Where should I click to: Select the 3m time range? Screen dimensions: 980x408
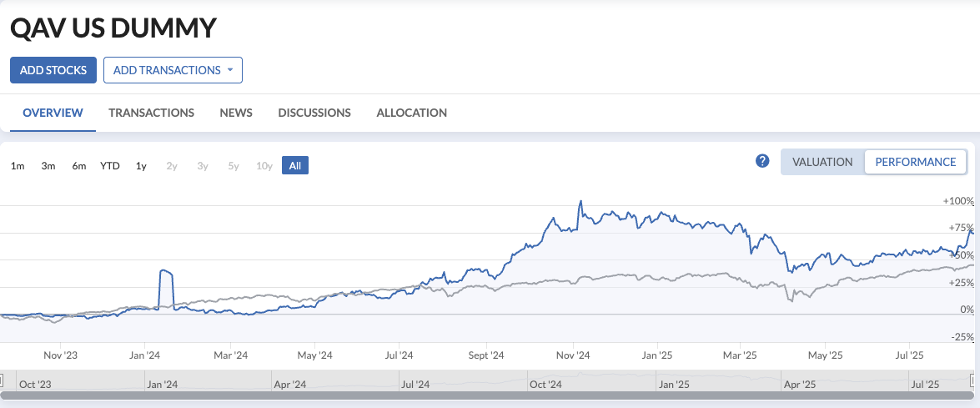click(x=48, y=165)
